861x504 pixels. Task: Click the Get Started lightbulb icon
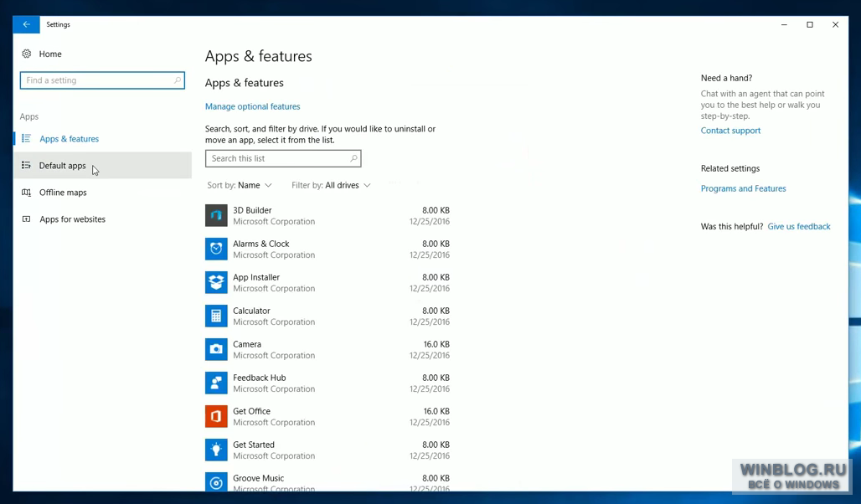[x=216, y=450]
